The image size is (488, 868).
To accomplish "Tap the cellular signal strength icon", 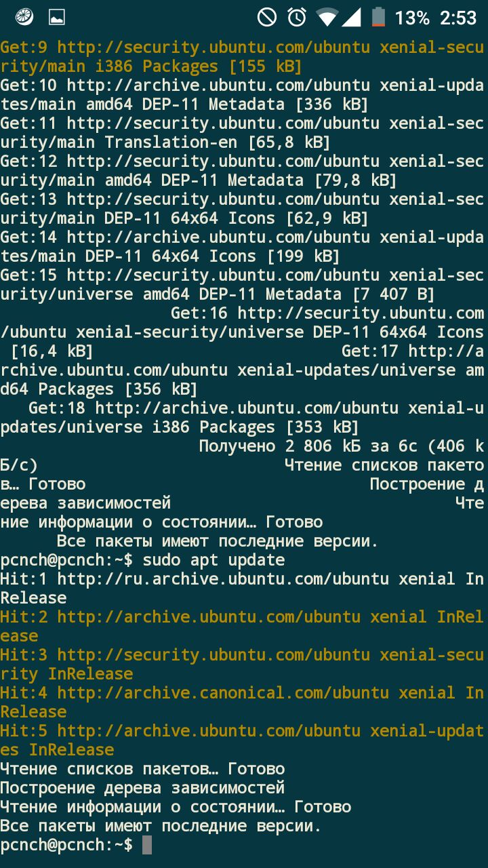I will tap(351, 18).
